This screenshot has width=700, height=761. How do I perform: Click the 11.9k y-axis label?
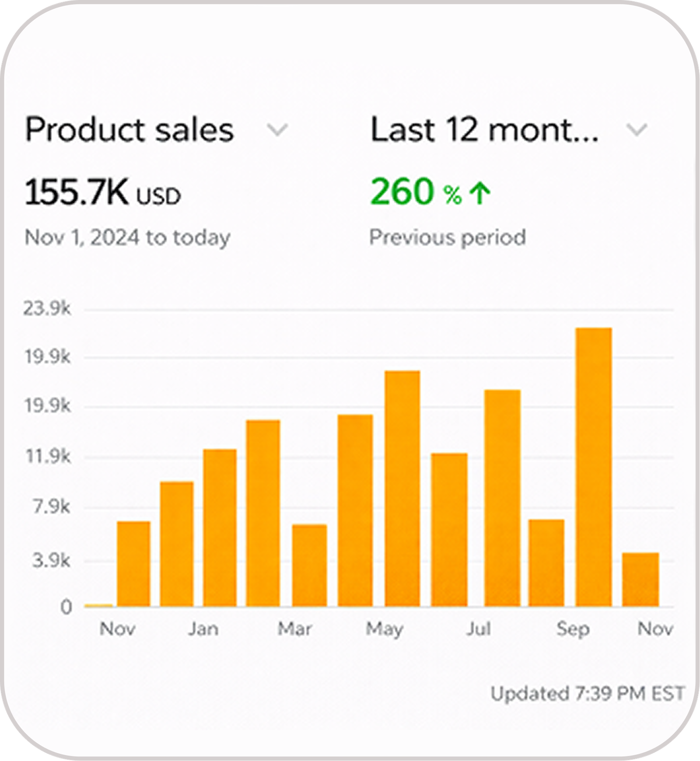[x=48, y=457]
